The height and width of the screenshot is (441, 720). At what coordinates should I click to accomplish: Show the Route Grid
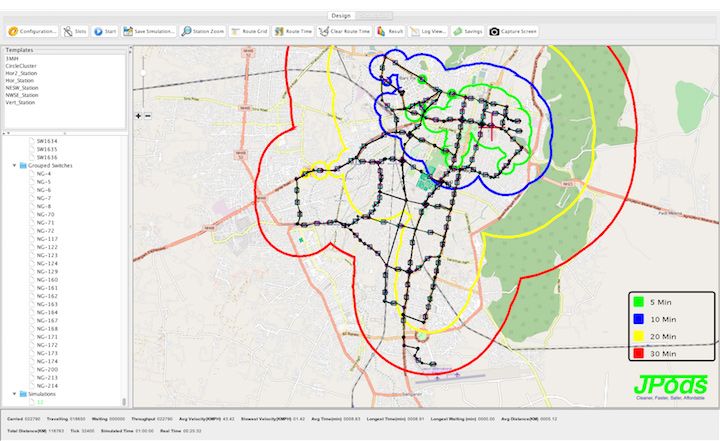point(248,31)
